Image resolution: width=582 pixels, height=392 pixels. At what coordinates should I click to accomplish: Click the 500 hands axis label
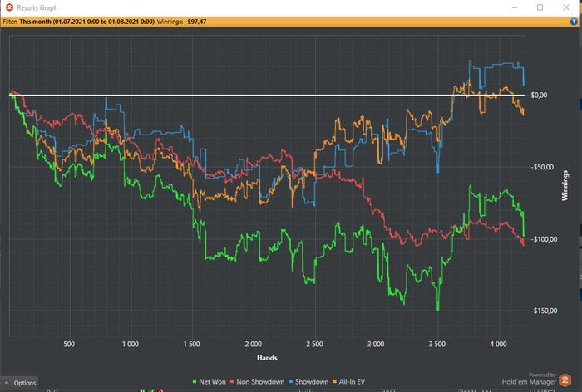(x=69, y=344)
